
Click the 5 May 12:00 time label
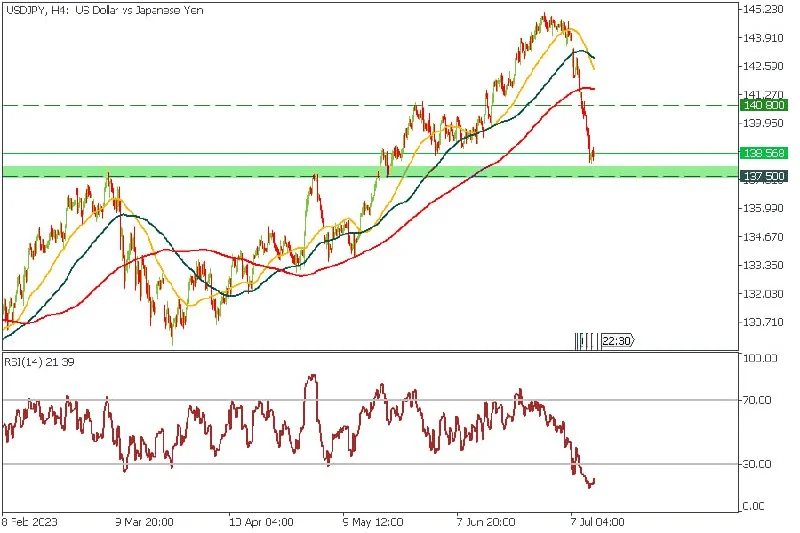pyautogui.click(x=372, y=522)
